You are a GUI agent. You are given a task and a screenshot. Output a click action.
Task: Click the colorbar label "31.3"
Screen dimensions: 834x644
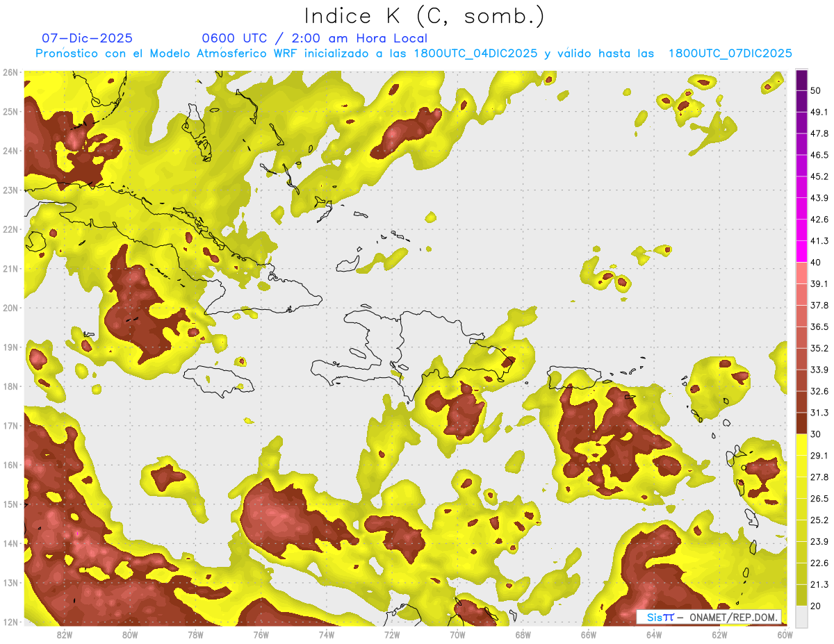[x=819, y=413]
